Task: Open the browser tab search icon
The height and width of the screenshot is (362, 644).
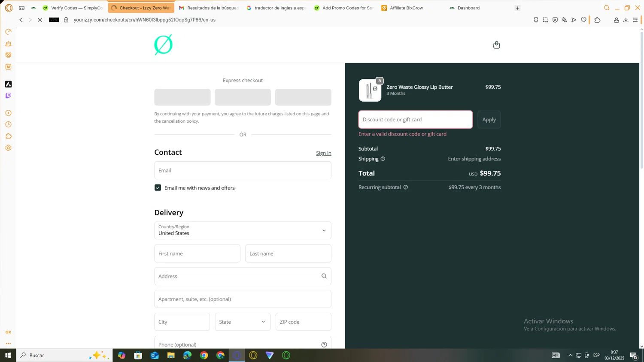Action: (x=607, y=8)
